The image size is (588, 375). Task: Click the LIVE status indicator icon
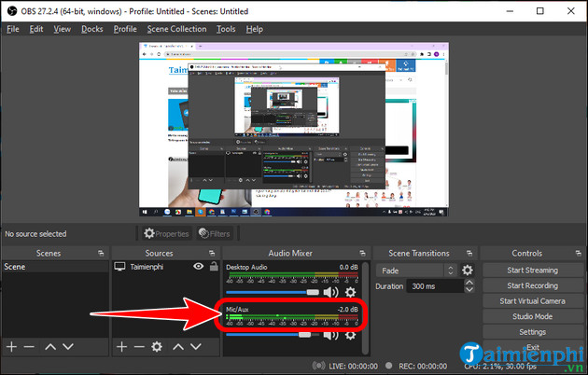[319, 366]
